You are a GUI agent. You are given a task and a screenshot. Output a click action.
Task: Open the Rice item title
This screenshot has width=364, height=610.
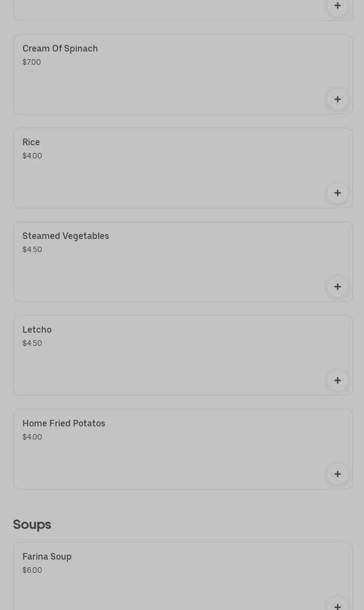point(31,142)
